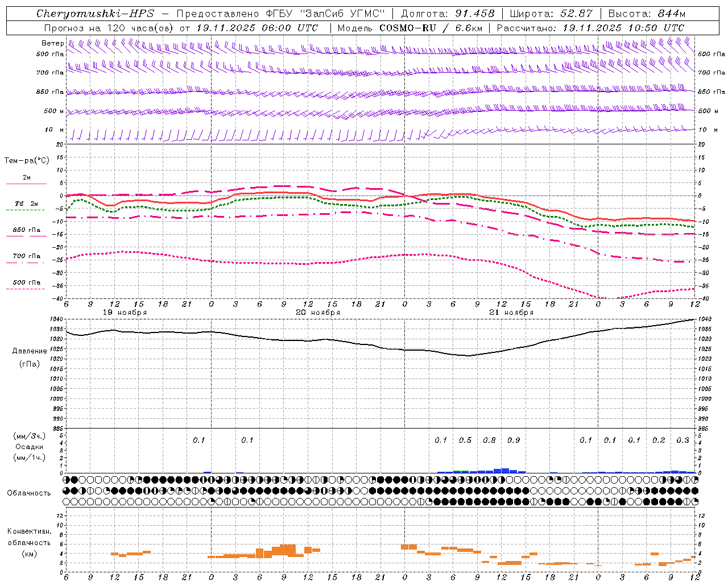Click the 985 tick on right pressure axis
728x582 pixels.
[704, 429]
